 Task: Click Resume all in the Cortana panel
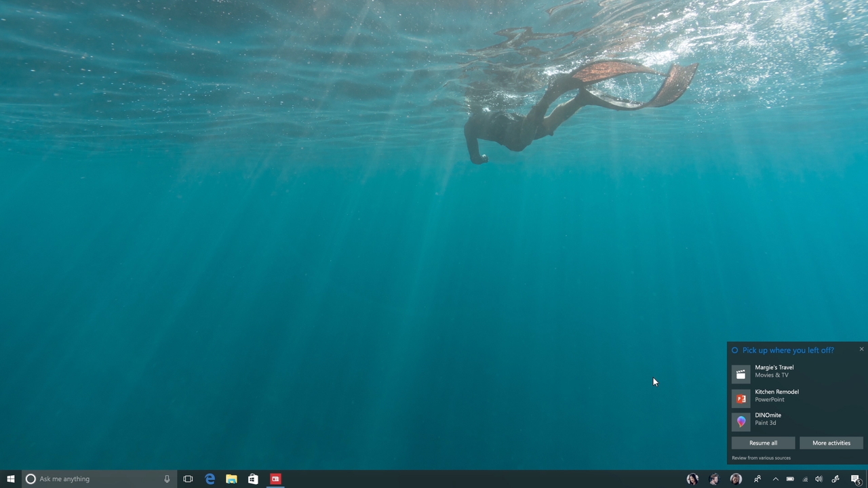coord(763,443)
